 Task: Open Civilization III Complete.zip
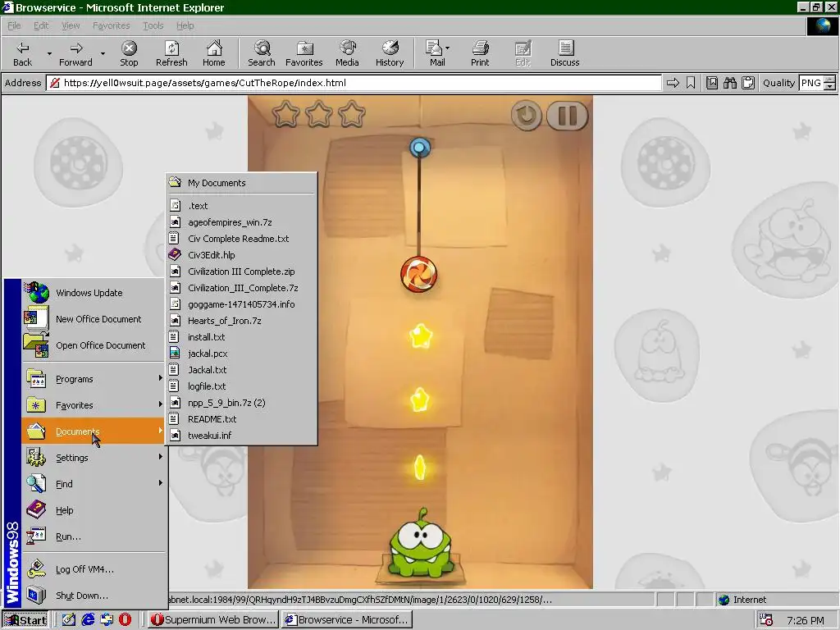(x=241, y=271)
